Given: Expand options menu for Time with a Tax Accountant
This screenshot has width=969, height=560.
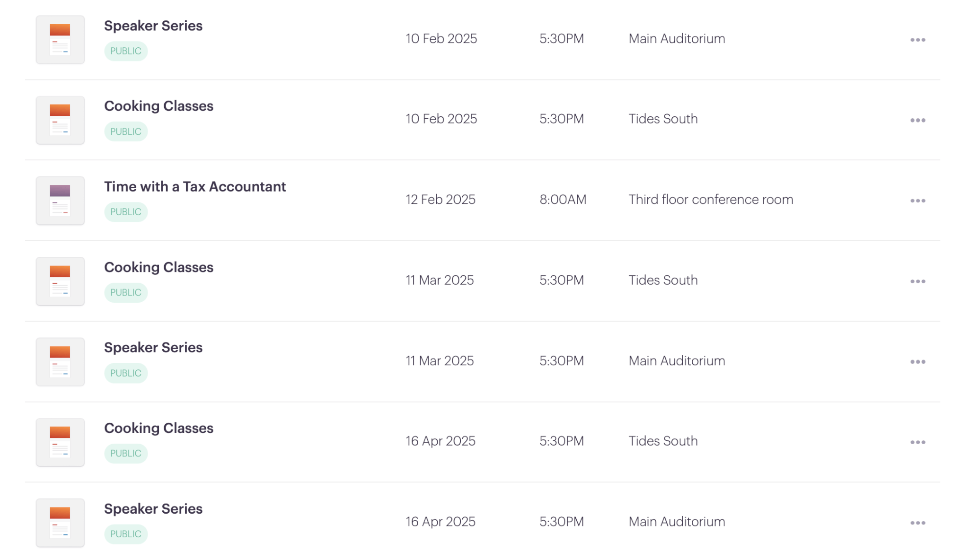Looking at the screenshot, I should click(917, 201).
